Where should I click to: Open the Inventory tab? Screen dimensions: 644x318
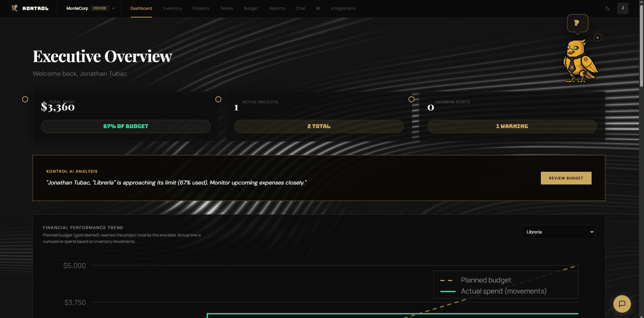click(x=172, y=8)
